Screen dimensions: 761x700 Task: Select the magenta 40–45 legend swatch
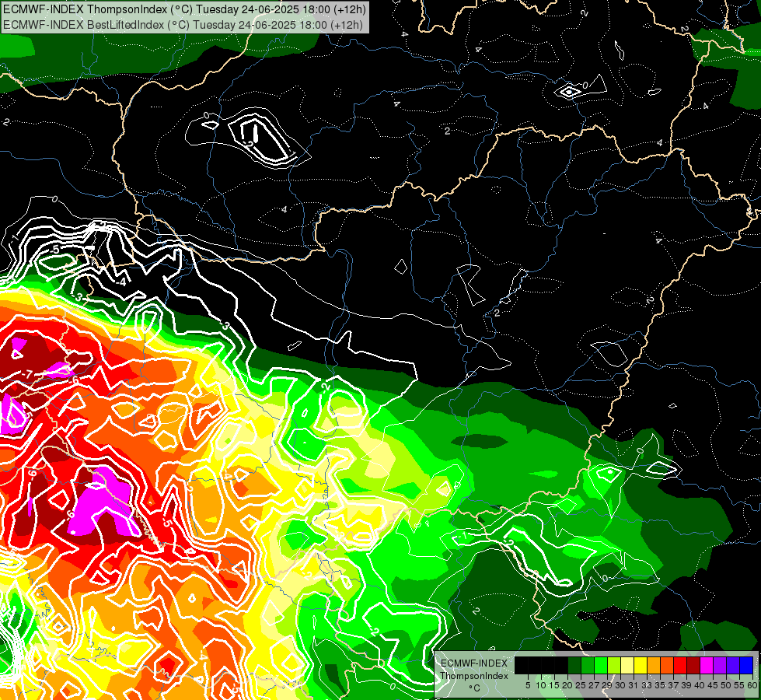tap(707, 666)
